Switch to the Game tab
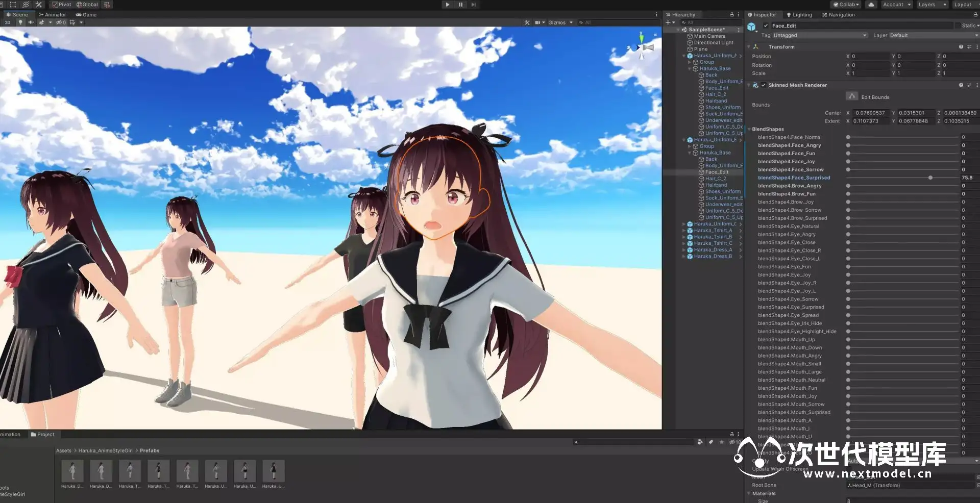The width and height of the screenshot is (980, 503). (x=86, y=15)
